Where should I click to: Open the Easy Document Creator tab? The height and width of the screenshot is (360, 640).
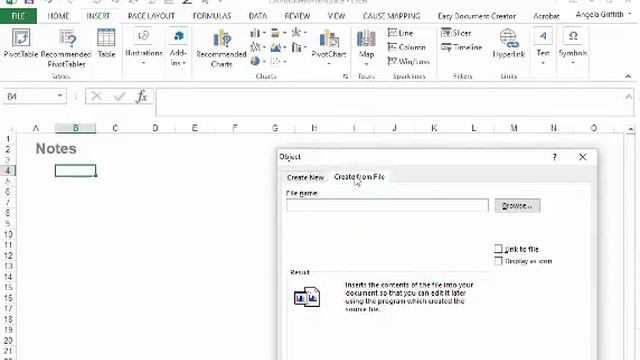tap(477, 16)
